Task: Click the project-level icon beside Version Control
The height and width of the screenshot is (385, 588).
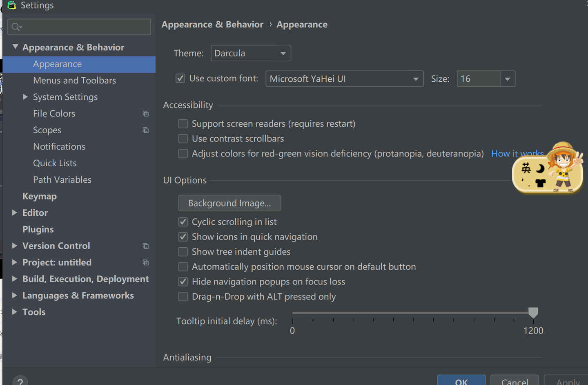Action: click(145, 246)
